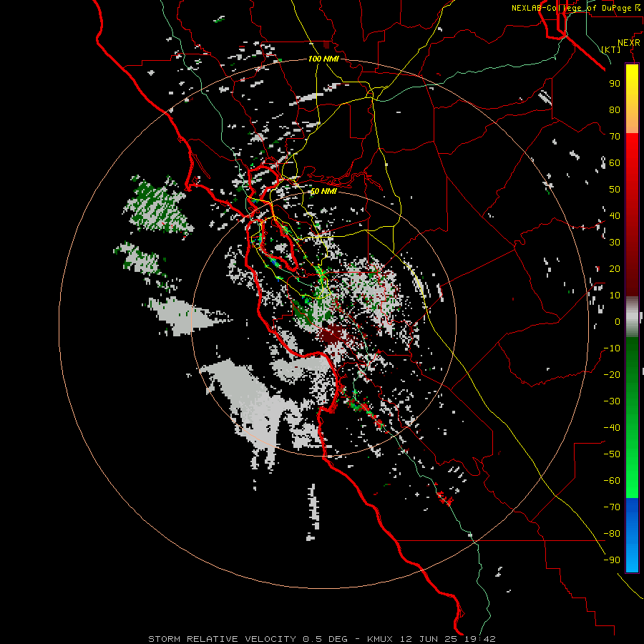
Task: Click the 50 value on the velocity scale
Action: (615, 190)
